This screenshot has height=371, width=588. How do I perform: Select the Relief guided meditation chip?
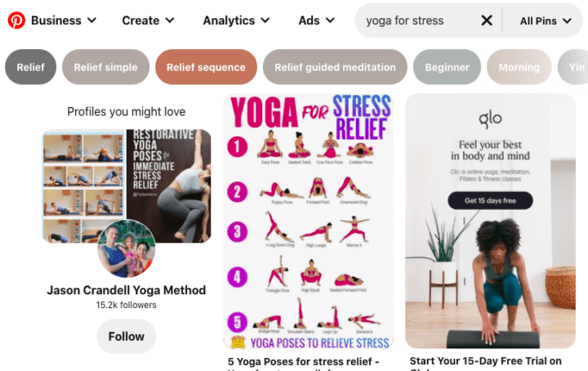click(336, 67)
